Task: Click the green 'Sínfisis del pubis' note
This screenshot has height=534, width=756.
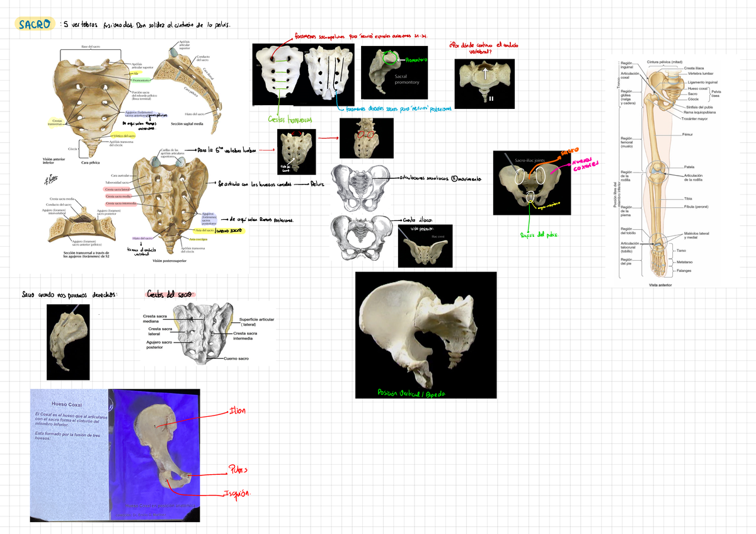Action: coord(539,235)
